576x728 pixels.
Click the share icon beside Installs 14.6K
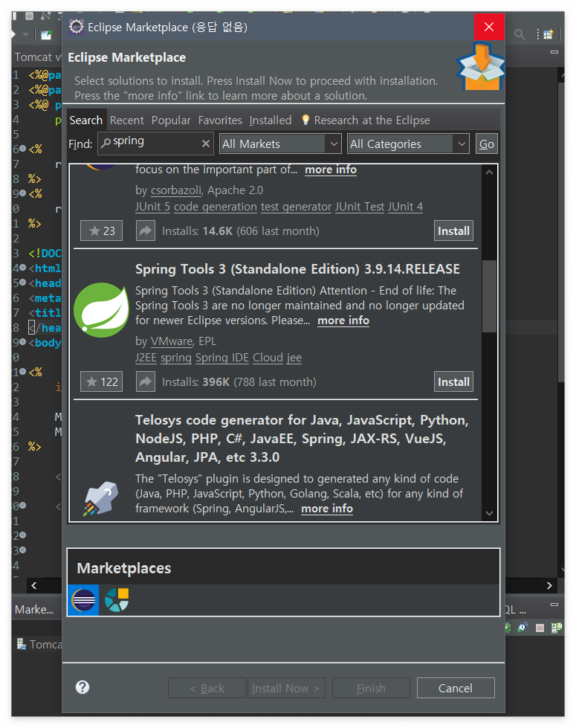[145, 231]
